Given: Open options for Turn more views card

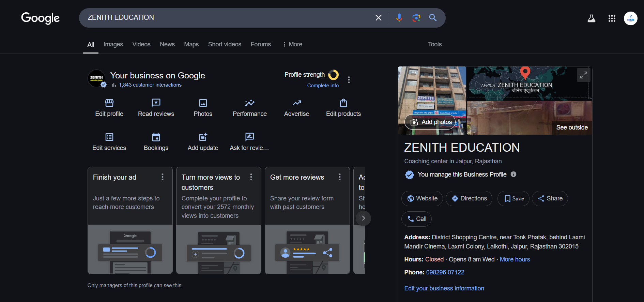Looking at the screenshot, I should coord(251,177).
